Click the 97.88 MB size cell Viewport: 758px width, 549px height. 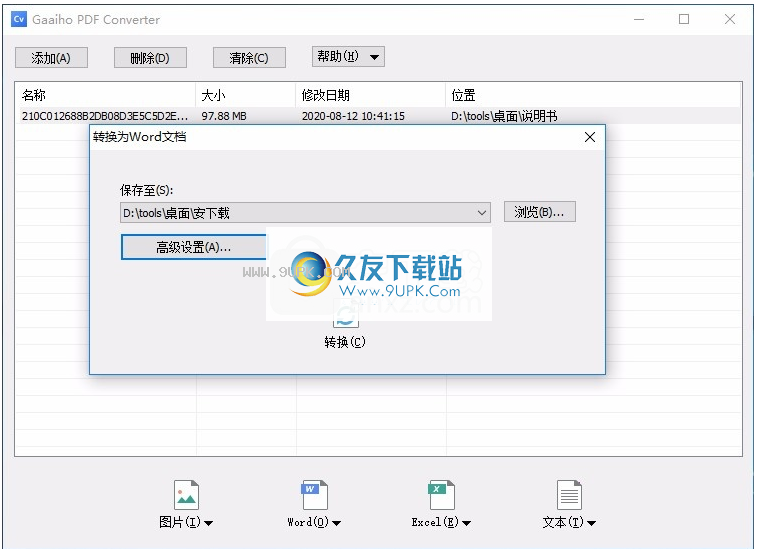(x=224, y=116)
